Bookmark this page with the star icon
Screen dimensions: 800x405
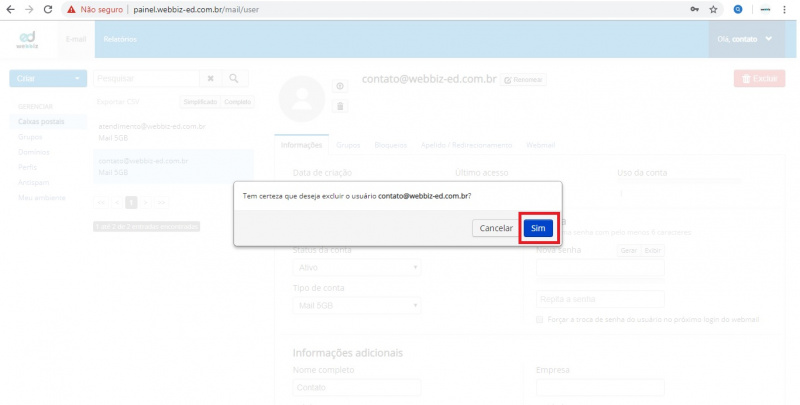713,9
